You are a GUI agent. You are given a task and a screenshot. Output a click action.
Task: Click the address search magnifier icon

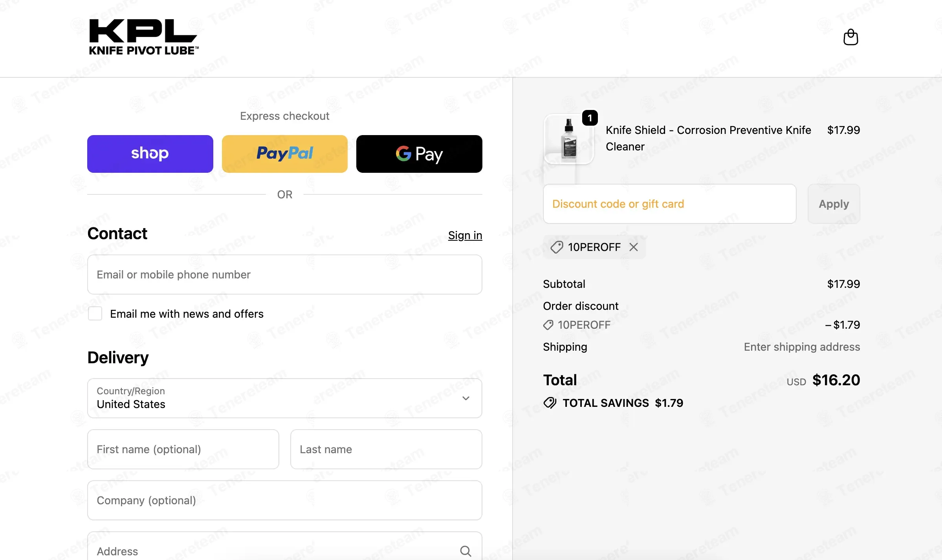tap(466, 551)
